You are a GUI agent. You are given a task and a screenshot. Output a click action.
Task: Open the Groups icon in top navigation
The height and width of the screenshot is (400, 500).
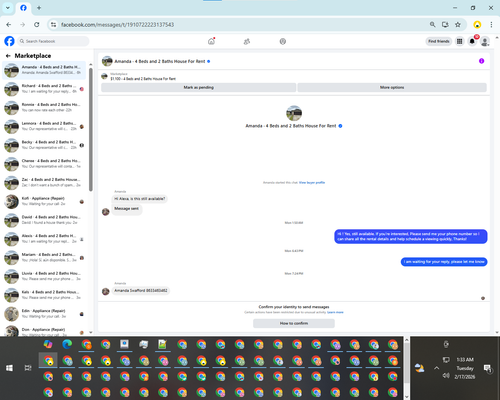pos(283,41)
